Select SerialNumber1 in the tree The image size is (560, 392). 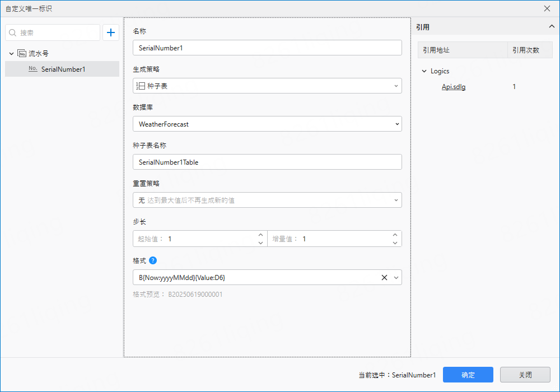coord(63,69)
